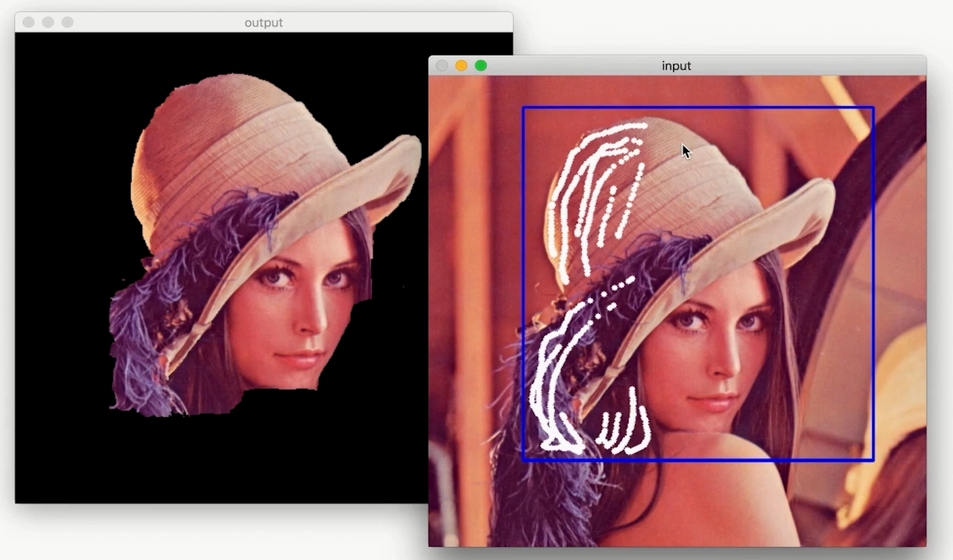The image size is (953, 560).
Task: Maximize the input window with green button
Action: [481, 66]
